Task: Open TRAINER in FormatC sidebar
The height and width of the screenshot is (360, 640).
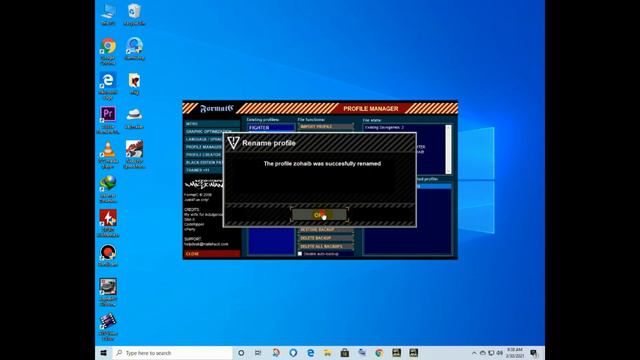Action: pos(203,170)
